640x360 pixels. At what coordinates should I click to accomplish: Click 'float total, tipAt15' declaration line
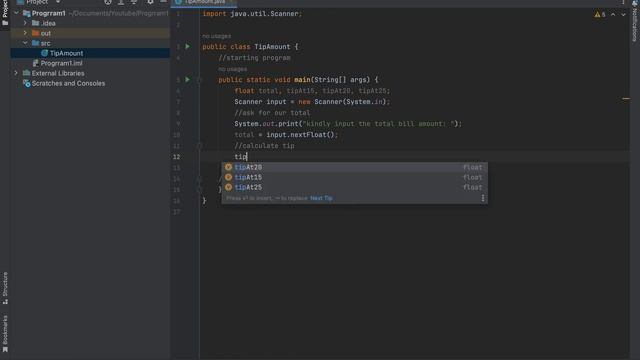click(312, 91)
